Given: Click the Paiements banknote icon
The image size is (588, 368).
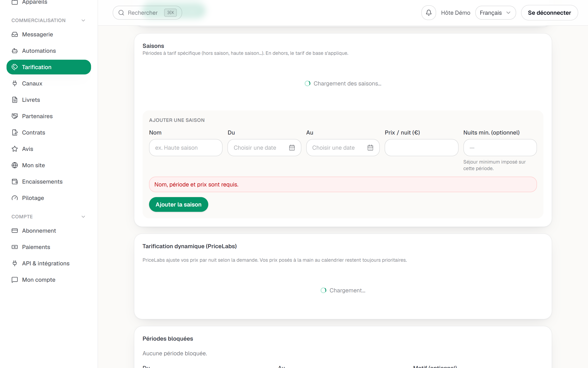Looking at the screenshot, I should coord(14,247).
